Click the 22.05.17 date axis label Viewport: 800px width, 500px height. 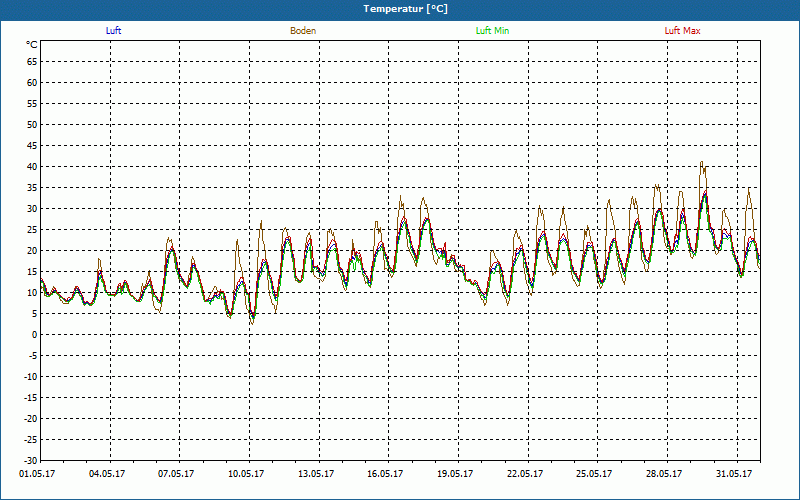pos(525,474)
